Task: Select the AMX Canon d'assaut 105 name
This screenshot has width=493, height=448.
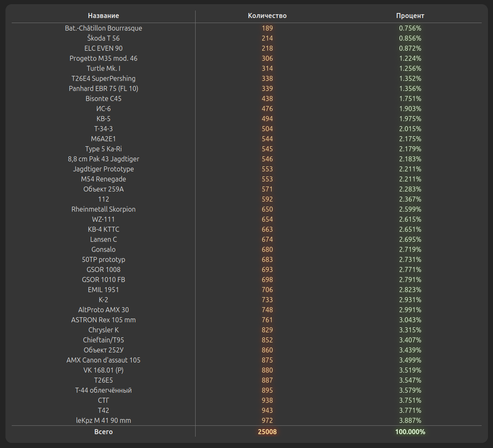Action: (x=103, y=360)
